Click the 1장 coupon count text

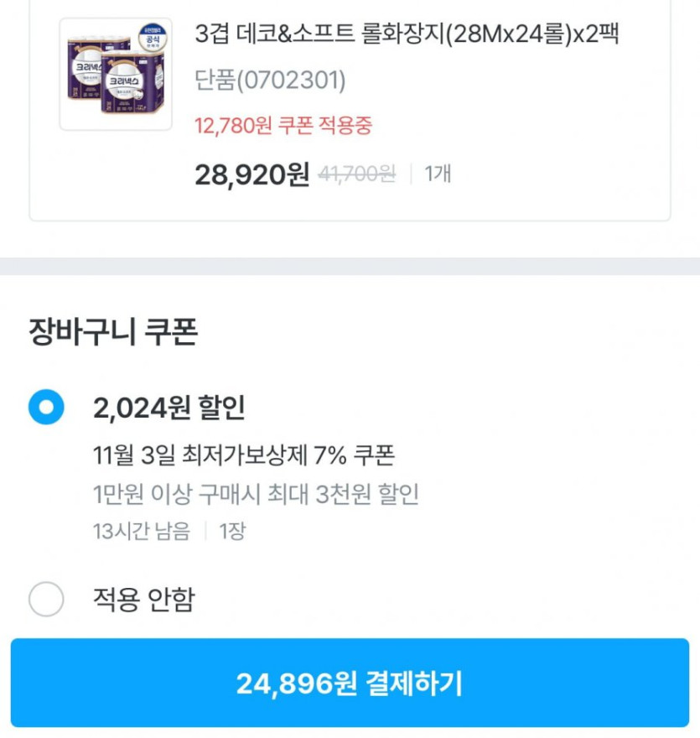[x=232, y=531]
